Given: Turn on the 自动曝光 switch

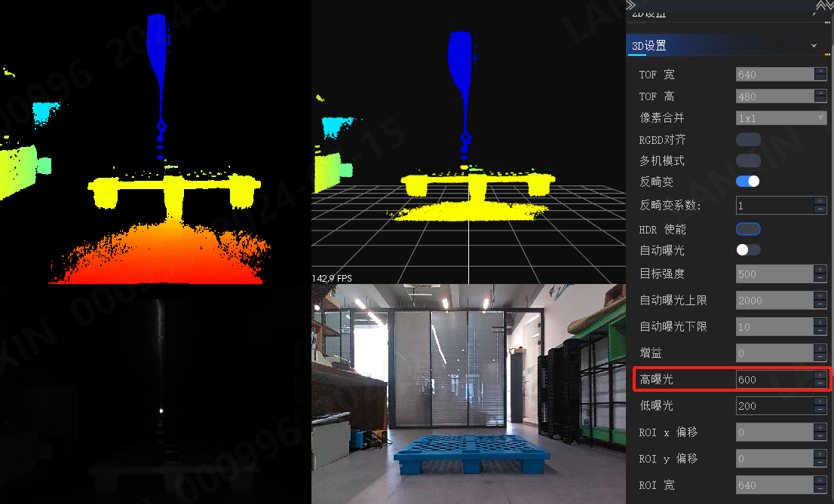Looking at the screenshot, I should [x=748, y=250].
